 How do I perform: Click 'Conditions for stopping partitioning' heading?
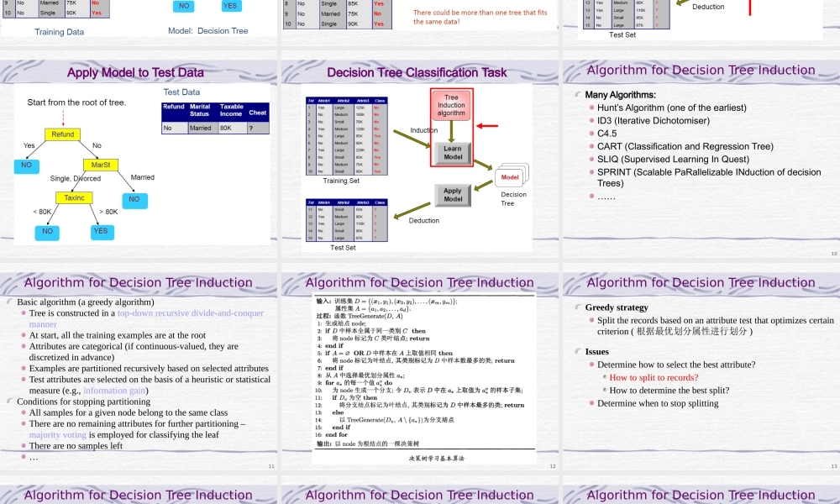click(83, 402)
